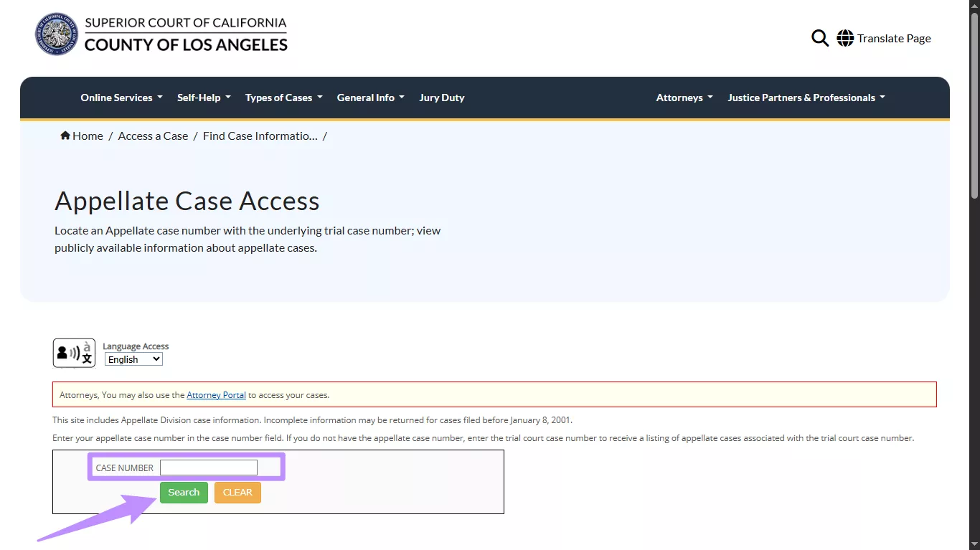Click the Superior Court seal logo
This screenshot has height=550, width=980.
pos(56,34)
